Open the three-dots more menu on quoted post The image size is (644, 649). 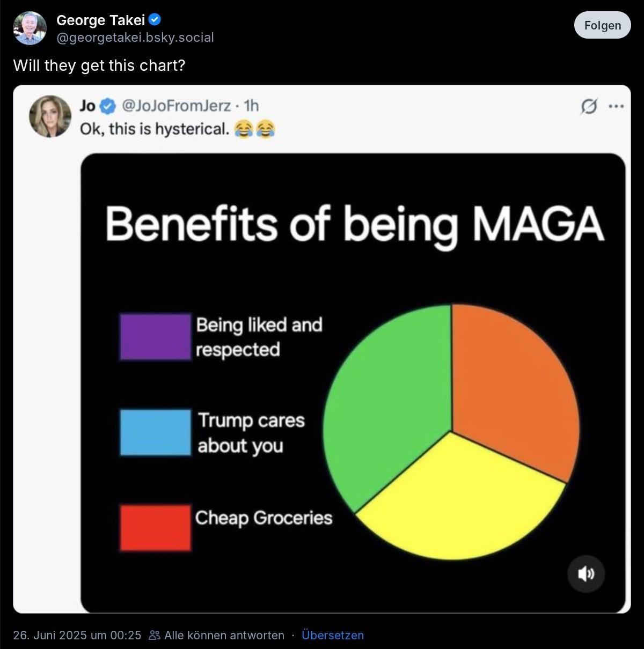tap(616, 107)
